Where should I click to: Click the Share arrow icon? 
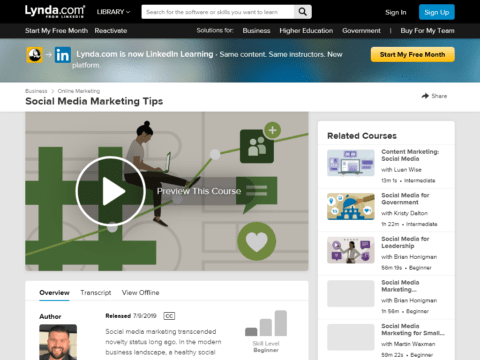(x=425, y=96)
